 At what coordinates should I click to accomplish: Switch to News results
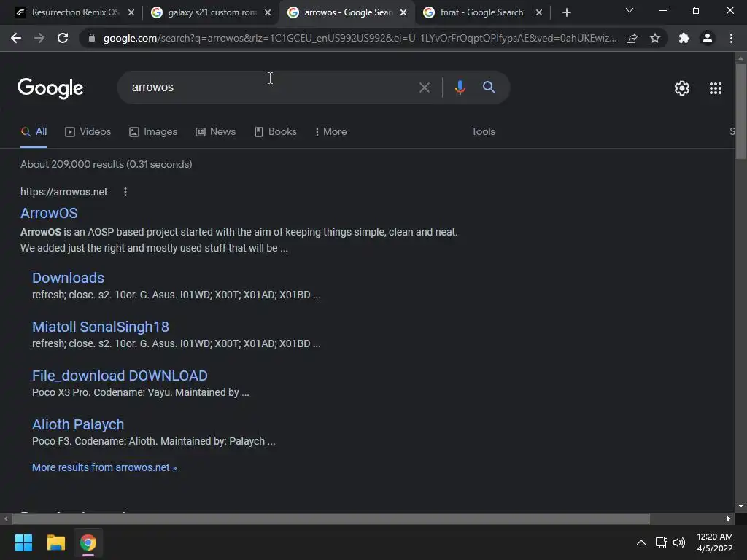click(x=215, y=132)
